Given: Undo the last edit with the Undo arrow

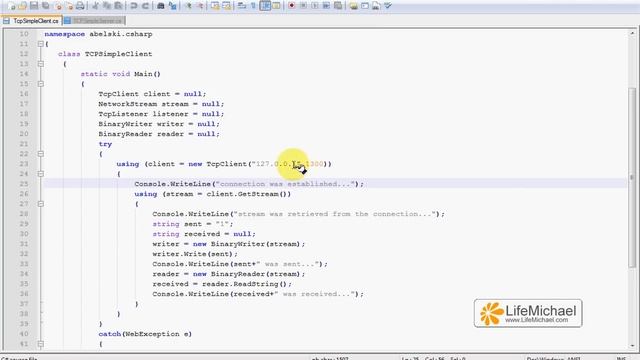Looking at the screenshot, I should tap(133, 6).
